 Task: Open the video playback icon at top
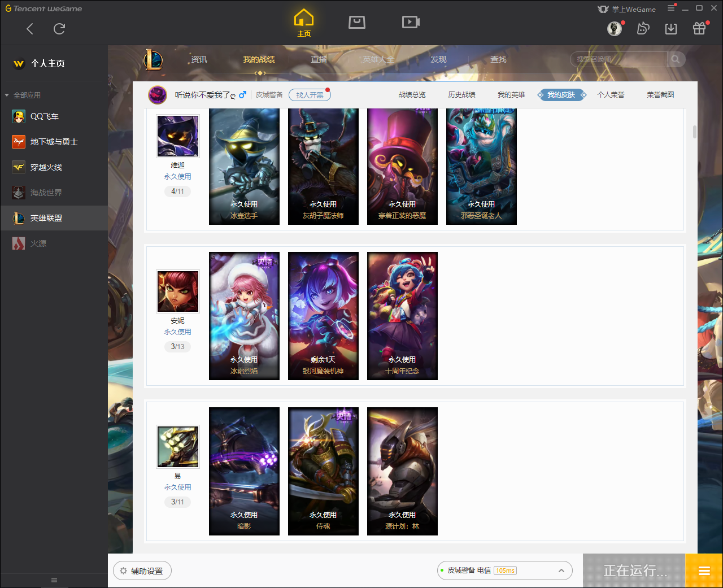click(411, 22)
